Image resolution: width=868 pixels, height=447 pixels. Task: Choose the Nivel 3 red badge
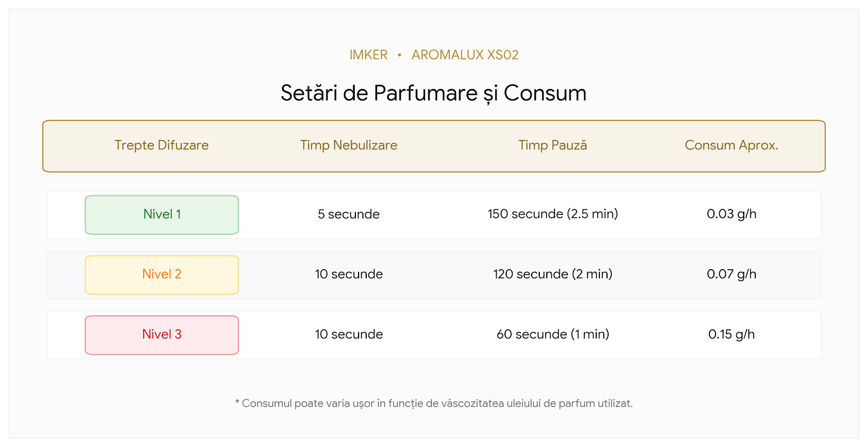pos(162,335)
